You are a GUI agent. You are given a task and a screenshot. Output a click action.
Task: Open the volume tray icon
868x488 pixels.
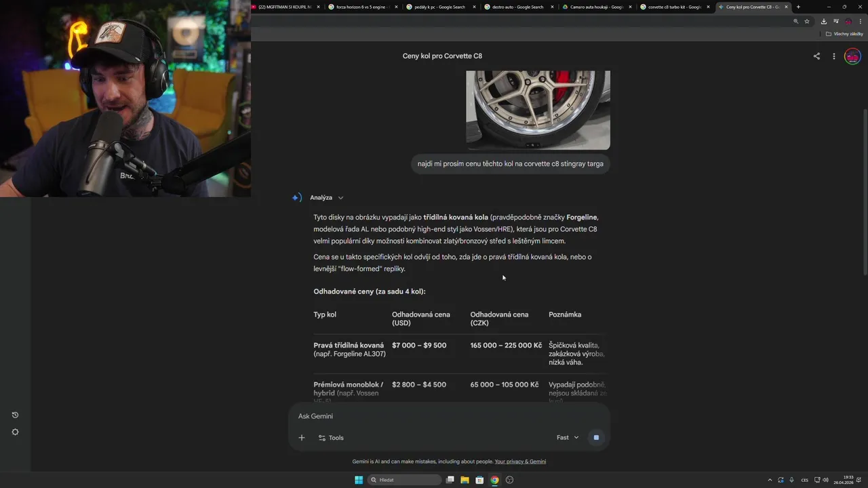pyautogui.click(x=825, y=480)
